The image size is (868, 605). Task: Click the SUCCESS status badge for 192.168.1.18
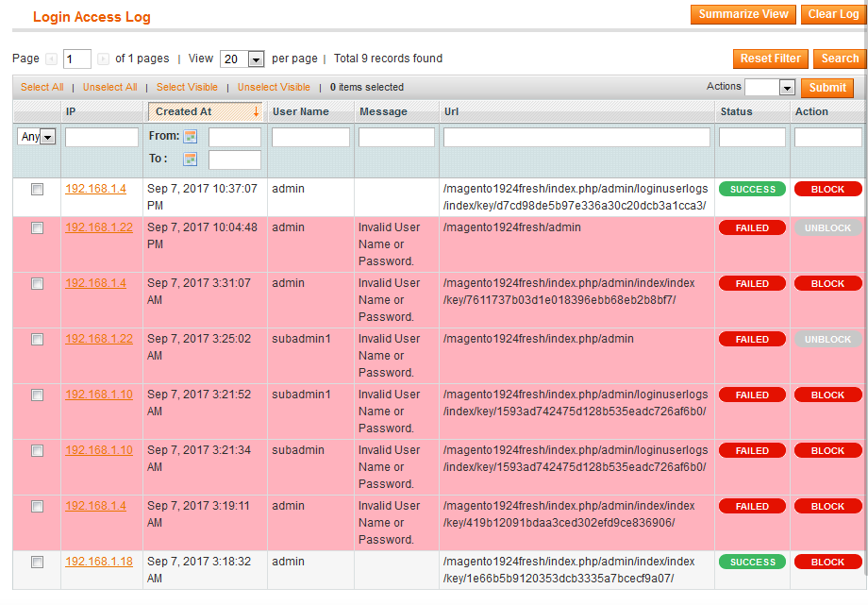(x=752, y=562)
